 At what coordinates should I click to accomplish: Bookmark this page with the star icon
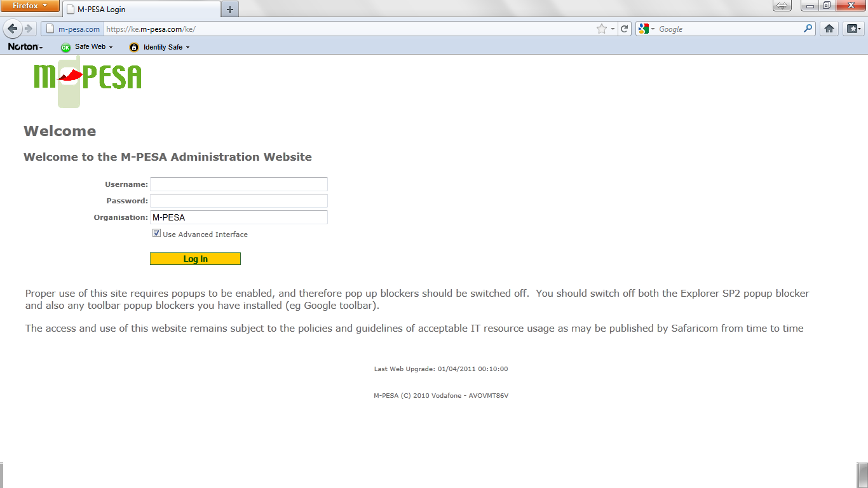tap(602, 29)
